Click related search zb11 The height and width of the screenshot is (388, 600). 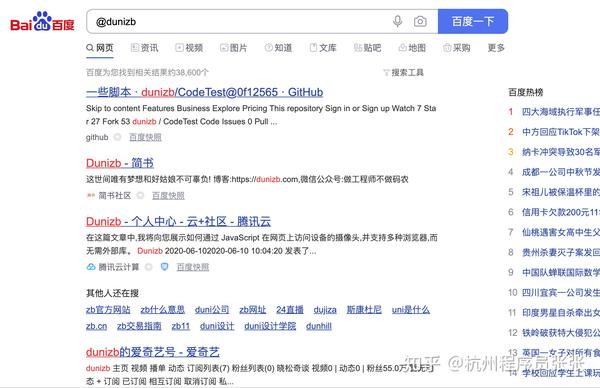(x=181, y=326)
